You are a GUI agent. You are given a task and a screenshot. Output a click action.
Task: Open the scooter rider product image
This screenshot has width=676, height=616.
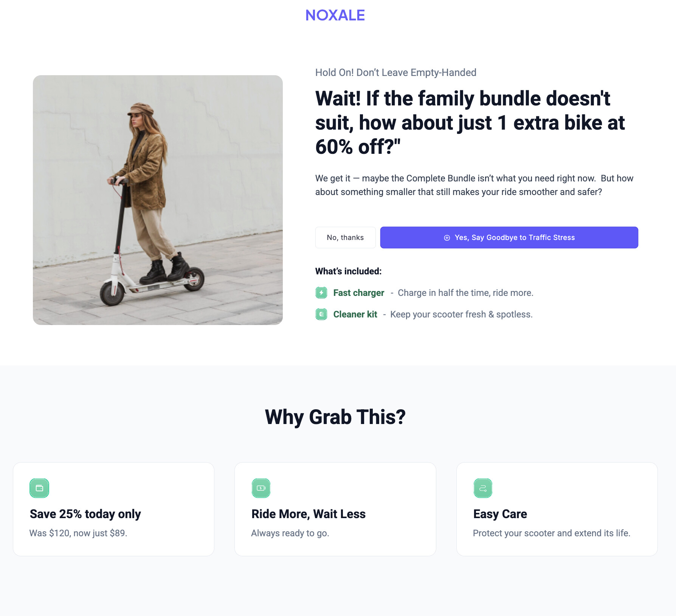(x=158, y=200)
